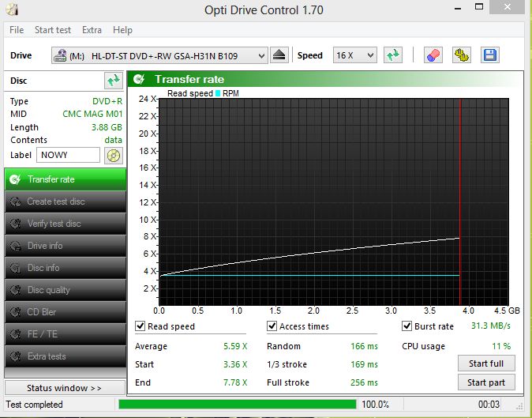532x418 pixels.
Task: Click the Start part button
Action: tap(486, 382)
